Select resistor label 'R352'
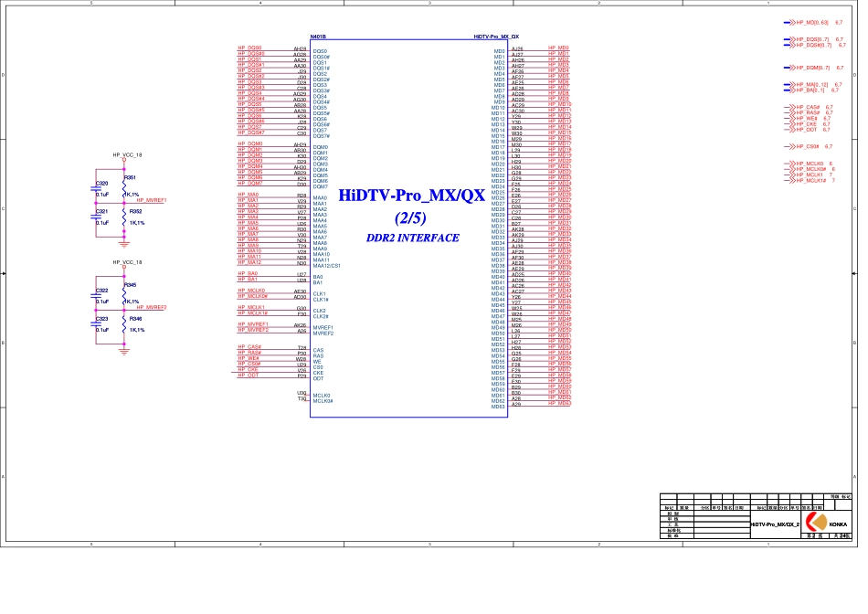The width and height of the screenshot is (868, 614). pos(135,211)
